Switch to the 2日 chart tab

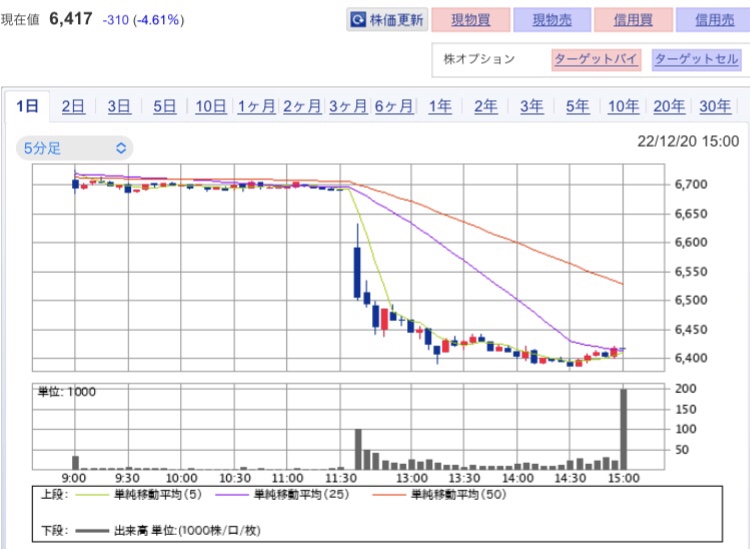[73, 106]
